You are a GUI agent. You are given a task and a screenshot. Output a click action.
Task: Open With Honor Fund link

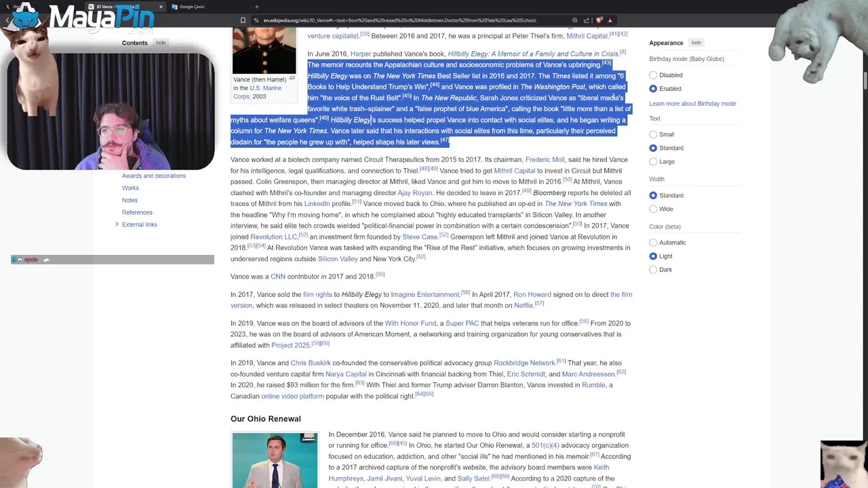click(410, 323)
